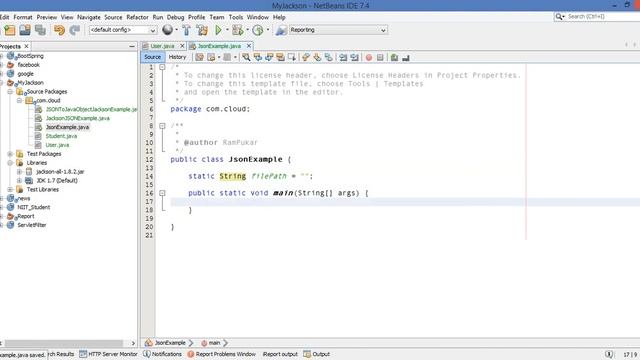
Task: Click the Clean and Build icon
Action: (202, 30)
